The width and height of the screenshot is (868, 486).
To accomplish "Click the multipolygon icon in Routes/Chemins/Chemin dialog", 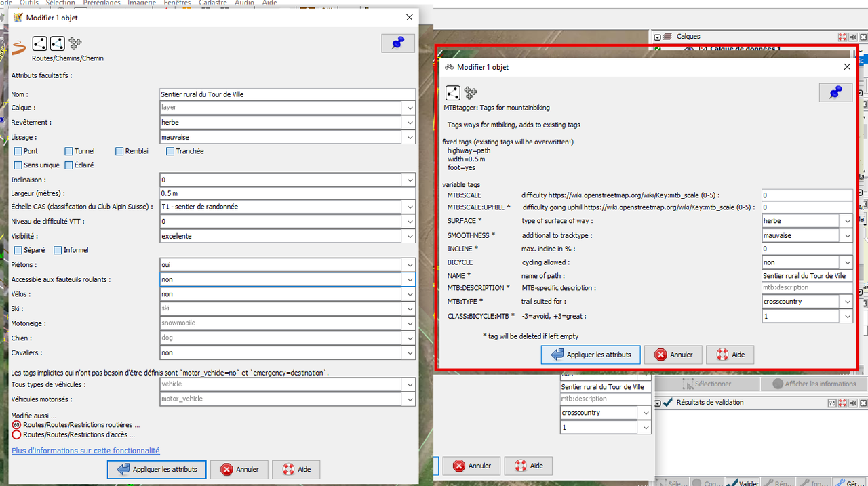I will [x=75, y=44].
